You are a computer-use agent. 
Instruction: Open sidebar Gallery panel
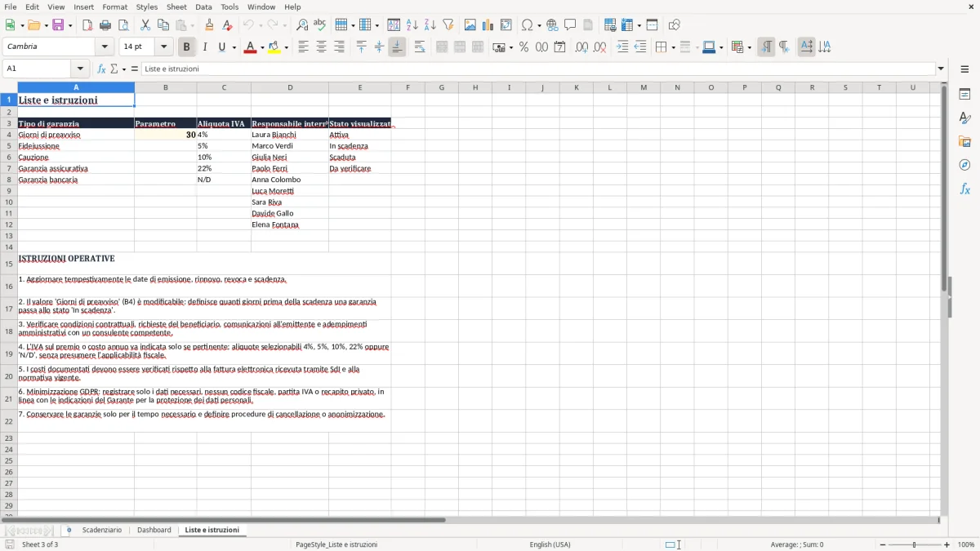tap(964, 142)
